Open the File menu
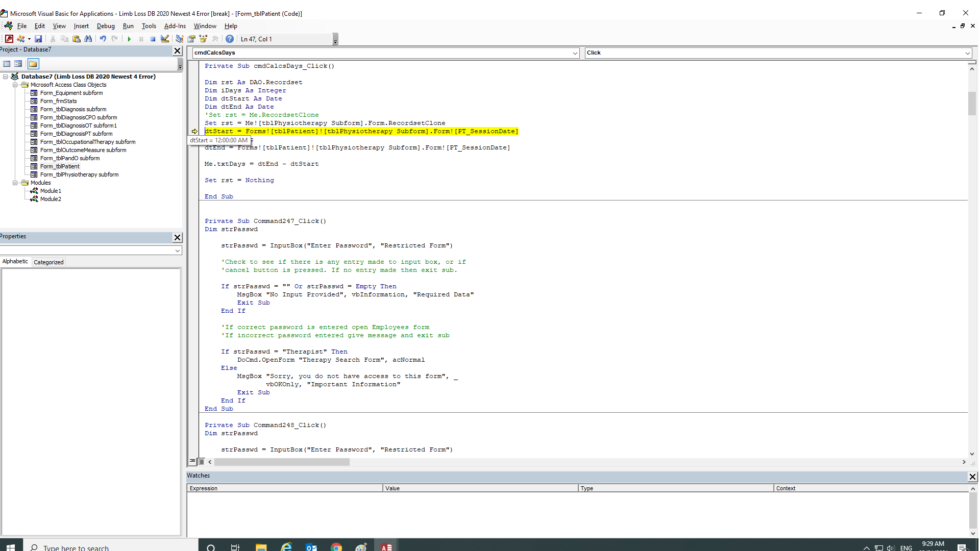 22,26
